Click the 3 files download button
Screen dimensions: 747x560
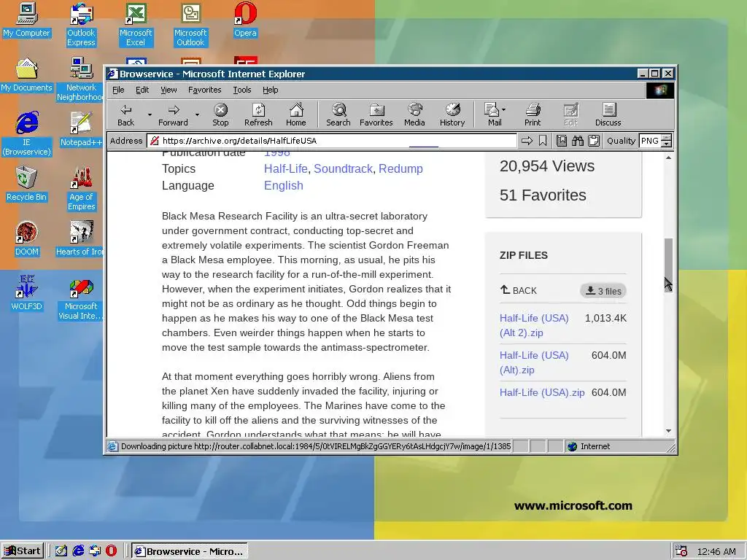pos(603,291)
